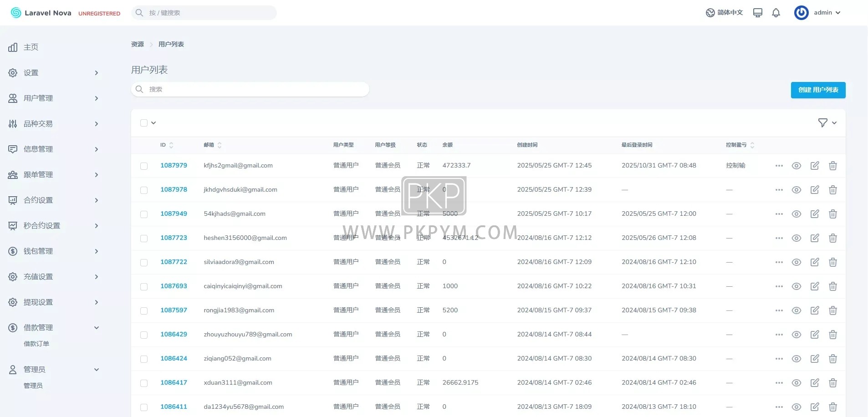The image size is (868, 417).
Task: View details eye icon for user 1087979
Action: pos(797,166)
